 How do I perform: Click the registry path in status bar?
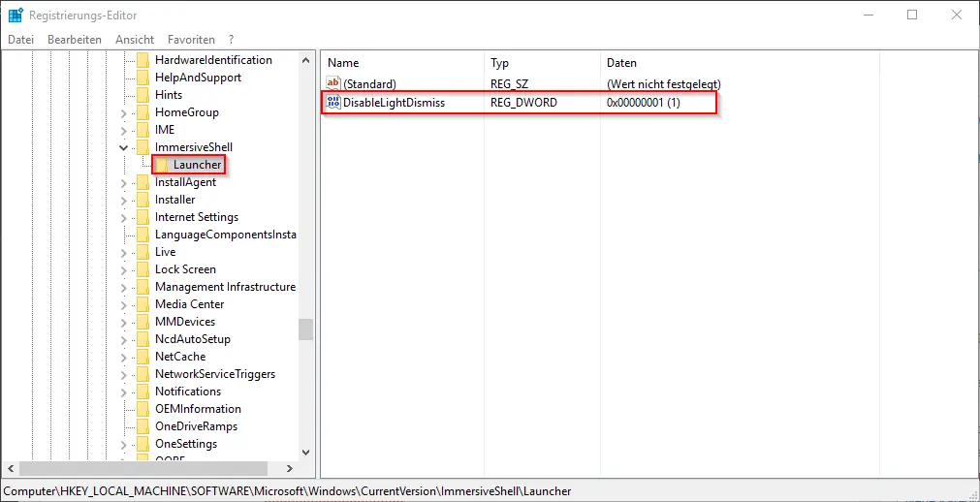click(288, 491)
